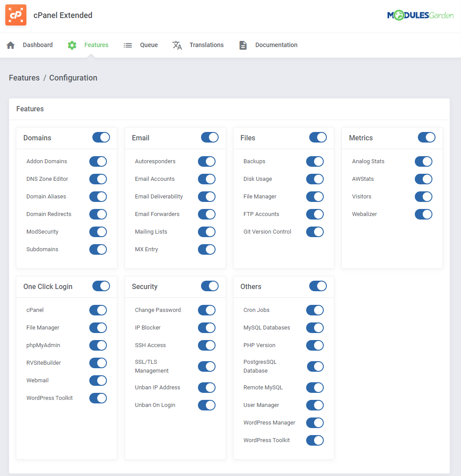This screenshot has width=461, height=476.
Task: Turn off Email Accounts switch
Action: pos(207,179)
